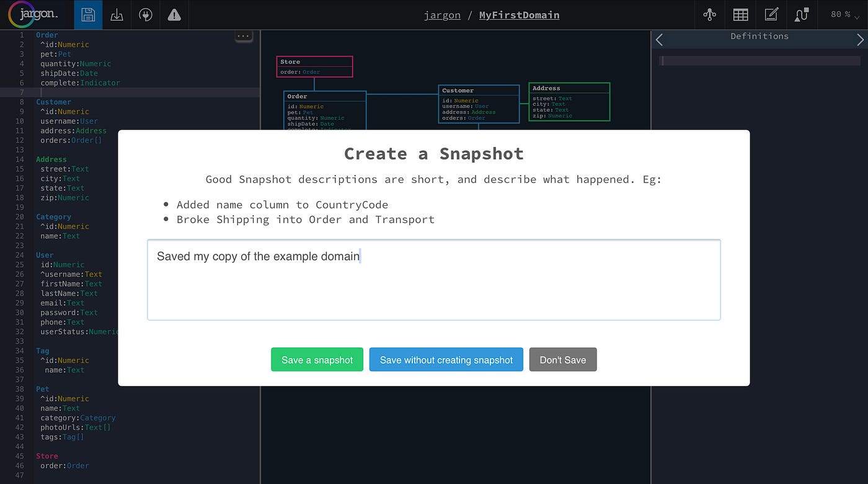The width and height of the screenshot is (868, 484).
Task: Open the jargon breadcrumb link
Action: [442, 15]
